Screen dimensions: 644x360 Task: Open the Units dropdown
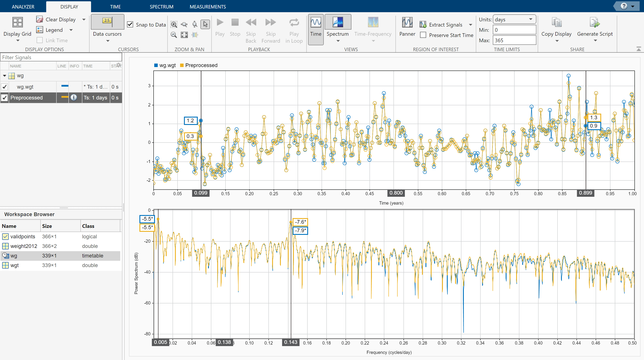pos(514,20)
